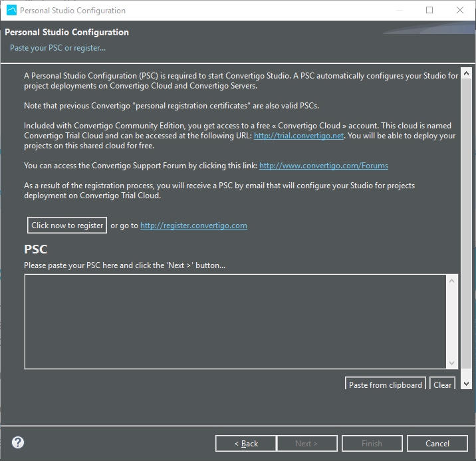Minimize the Personal Studio Configuration window
Viewport: 476px width, 461px height.
(398, 11)
